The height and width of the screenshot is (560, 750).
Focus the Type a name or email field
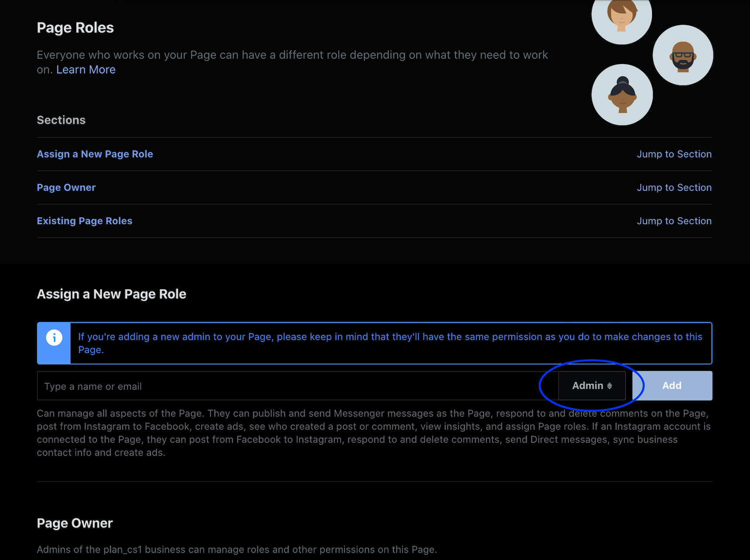[297, 386]
